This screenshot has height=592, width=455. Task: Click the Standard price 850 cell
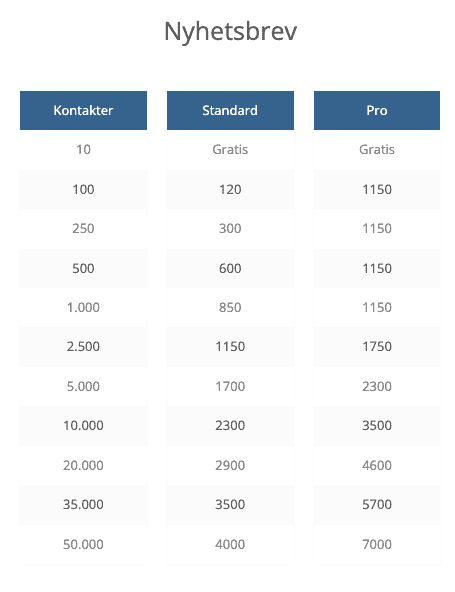pyautogui.click(x=230, y=307)
